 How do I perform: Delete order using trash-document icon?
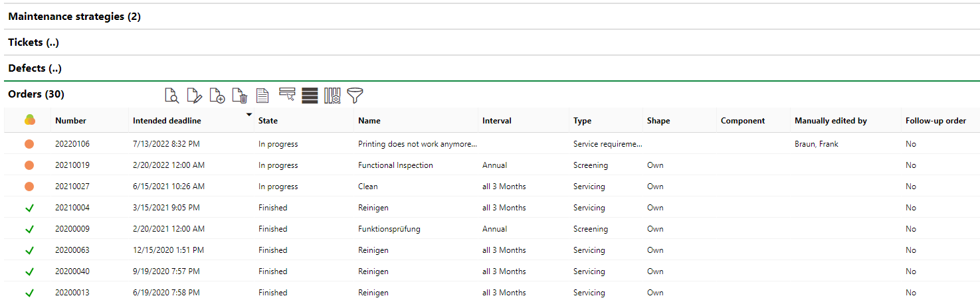(x=240, y=96)
